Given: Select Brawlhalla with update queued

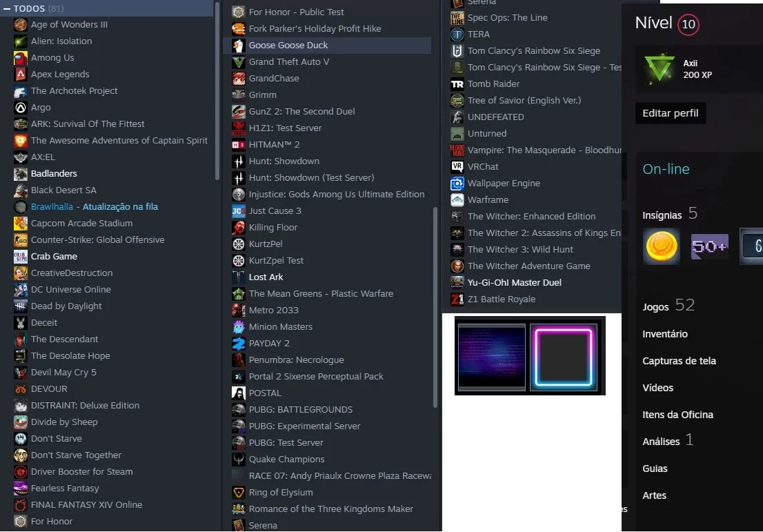Looking at the screenshot, I should point(95,207).
